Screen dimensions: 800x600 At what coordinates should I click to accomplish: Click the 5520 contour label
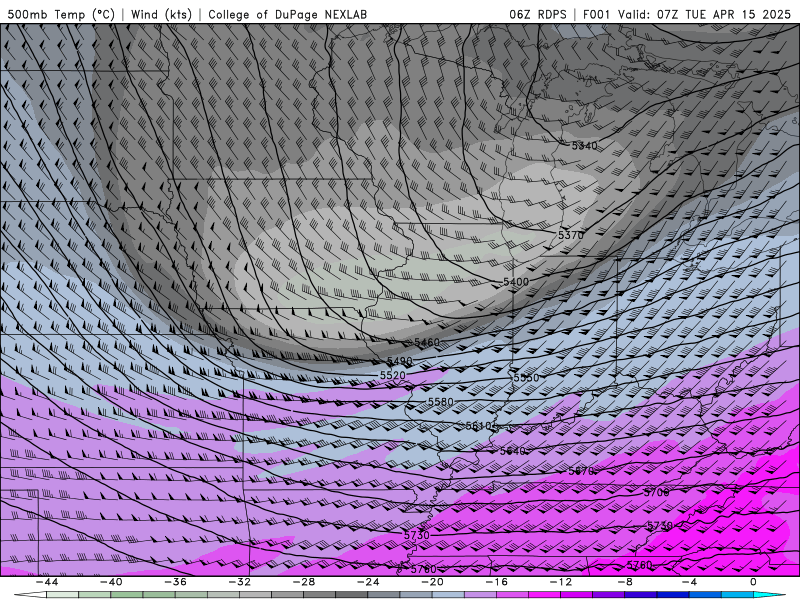pyautogui.click(x=392, y=375)
